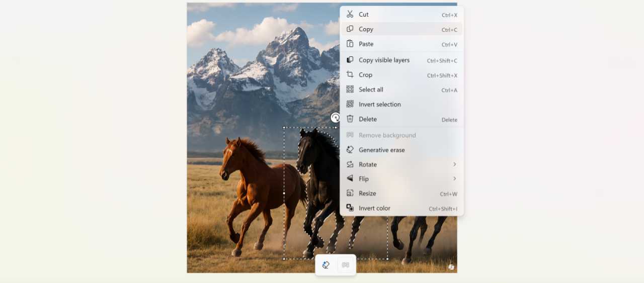Choose Delete from the context menu

tap(401, 119)
